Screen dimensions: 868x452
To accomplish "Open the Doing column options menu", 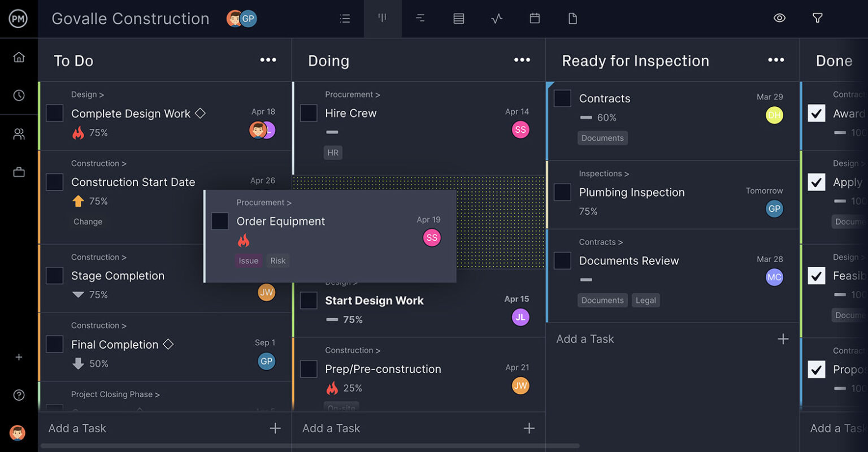I will click(x=522, y=60).
